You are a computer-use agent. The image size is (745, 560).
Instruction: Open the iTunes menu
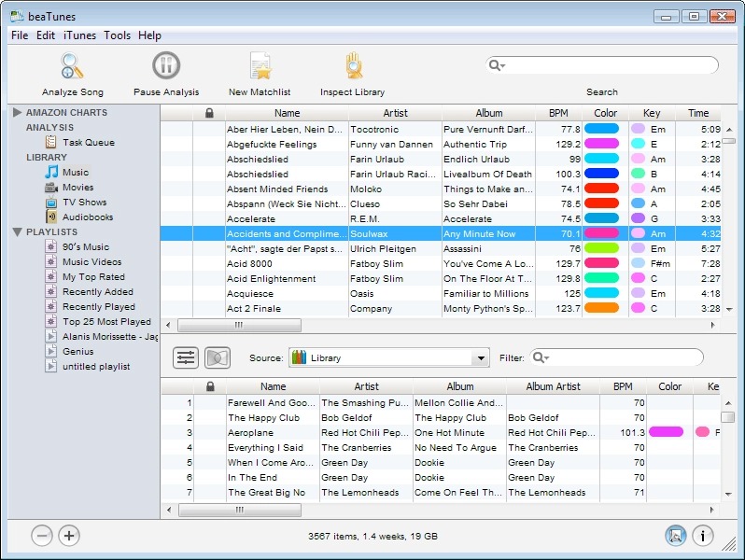(79, 35)
